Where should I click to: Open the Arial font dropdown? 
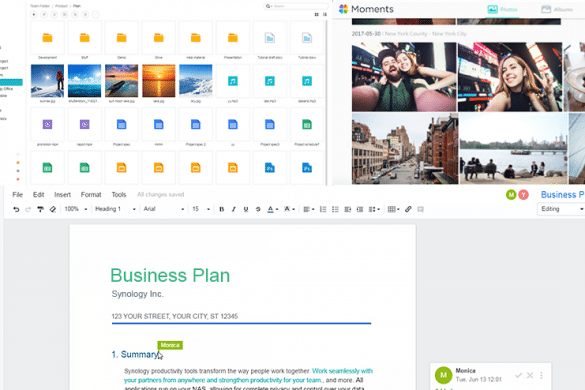(164, 209)
